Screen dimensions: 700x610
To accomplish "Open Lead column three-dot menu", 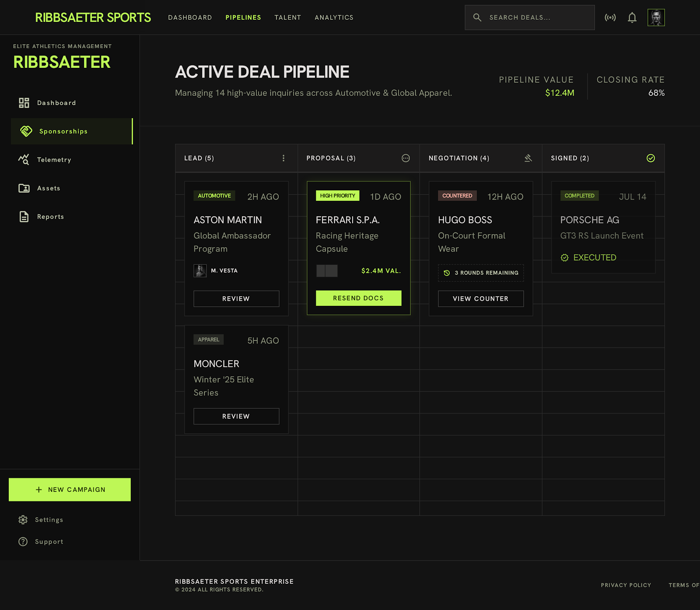I will (x=283, y=158).
